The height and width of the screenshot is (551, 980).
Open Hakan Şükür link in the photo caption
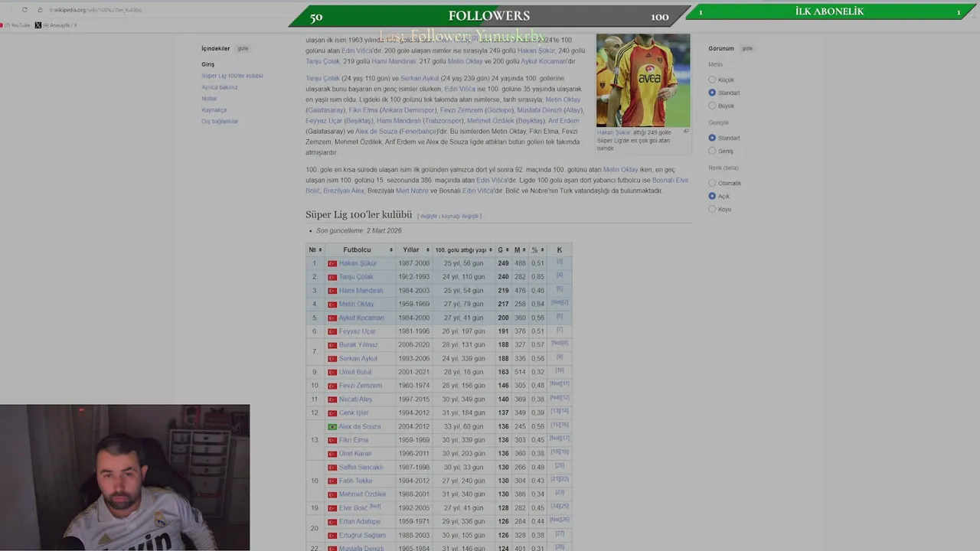(613, 132)
